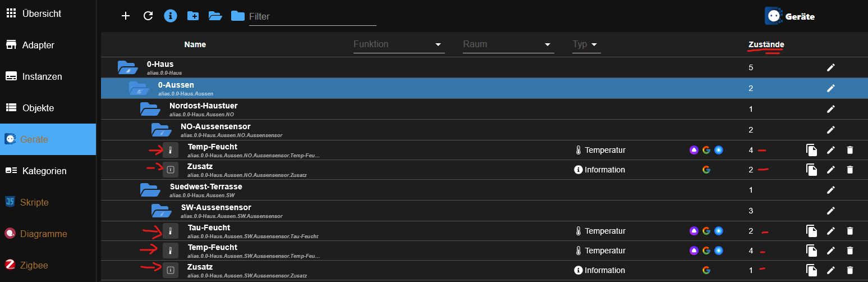Screen dimensions: 868x282
Task: Select the alias.0.0-Haus.Aussen.SW.Aussensensor.Tau-Feucht path text
Action: tap(253, 236)
